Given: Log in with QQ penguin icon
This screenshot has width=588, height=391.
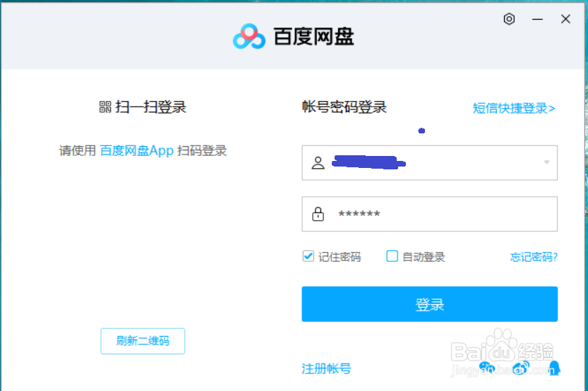Looking at the screenshot, I should pos(554,368).
